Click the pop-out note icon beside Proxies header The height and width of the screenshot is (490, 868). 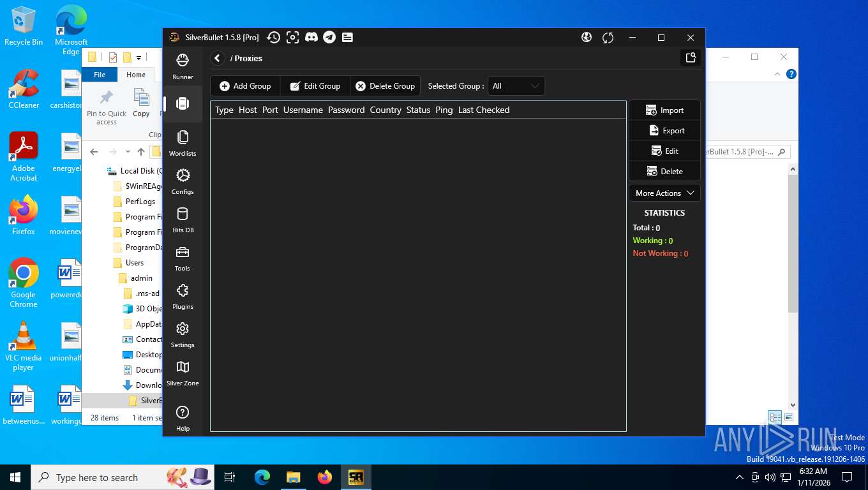691,58
